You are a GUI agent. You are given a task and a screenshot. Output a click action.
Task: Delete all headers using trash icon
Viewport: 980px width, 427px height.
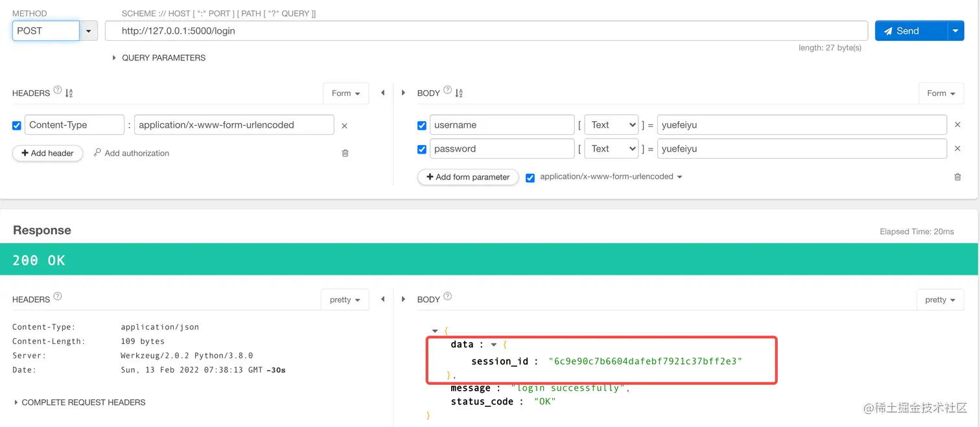point(345,153)
